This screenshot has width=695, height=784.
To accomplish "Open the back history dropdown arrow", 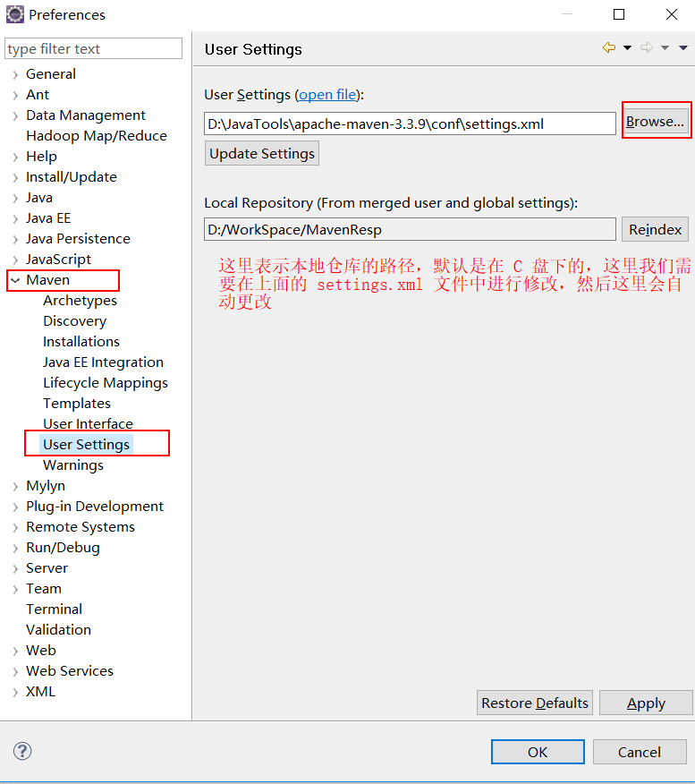I will point(628,48).
